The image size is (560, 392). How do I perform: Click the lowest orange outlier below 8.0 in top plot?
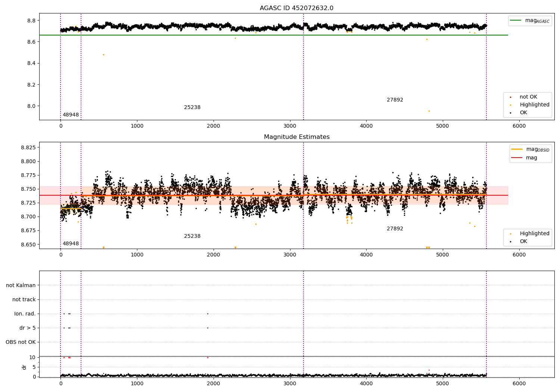click(x=429, y=111)
